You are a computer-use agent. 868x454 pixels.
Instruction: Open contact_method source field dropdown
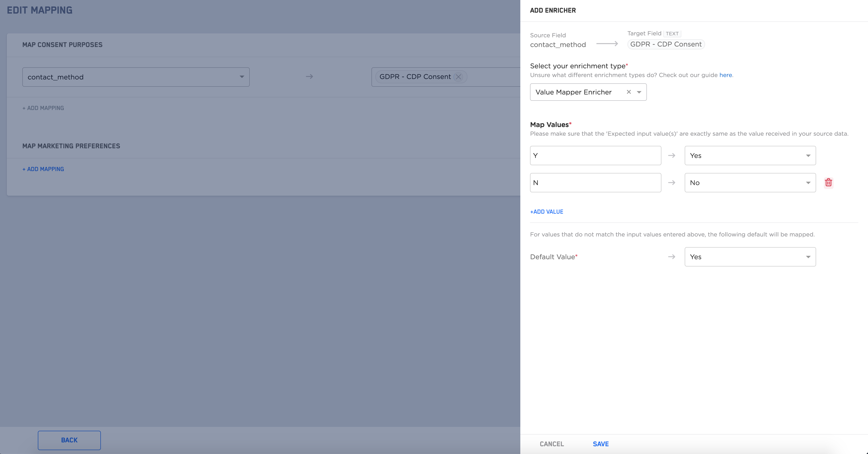(x=241, y=77)
